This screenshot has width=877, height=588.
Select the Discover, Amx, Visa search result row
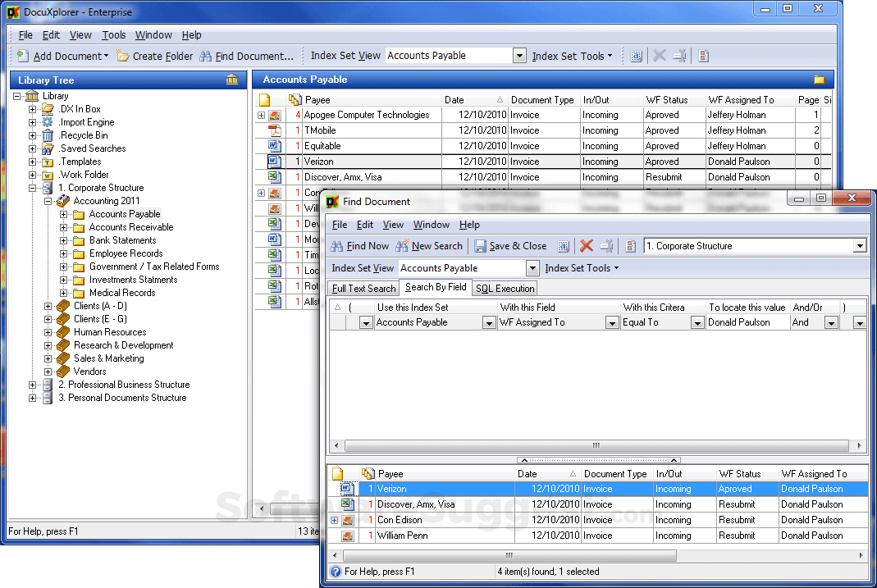coord(416,504)
